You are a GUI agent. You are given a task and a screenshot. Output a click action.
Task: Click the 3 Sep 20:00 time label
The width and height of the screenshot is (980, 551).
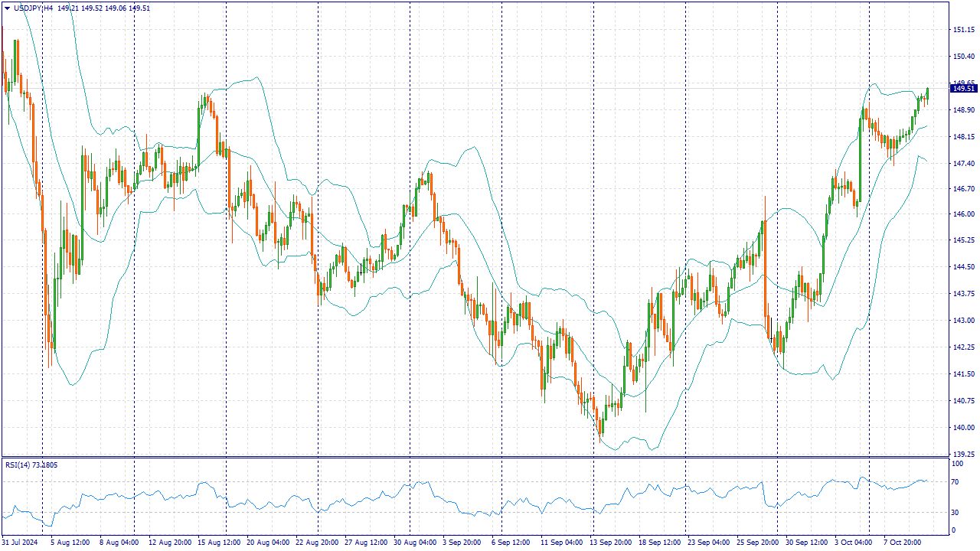[462, 543]
